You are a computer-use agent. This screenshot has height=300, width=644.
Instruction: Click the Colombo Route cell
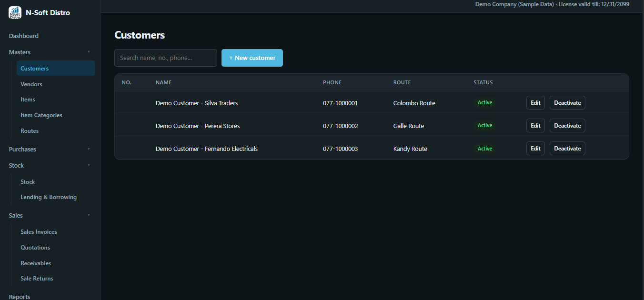tap(414, 103)
